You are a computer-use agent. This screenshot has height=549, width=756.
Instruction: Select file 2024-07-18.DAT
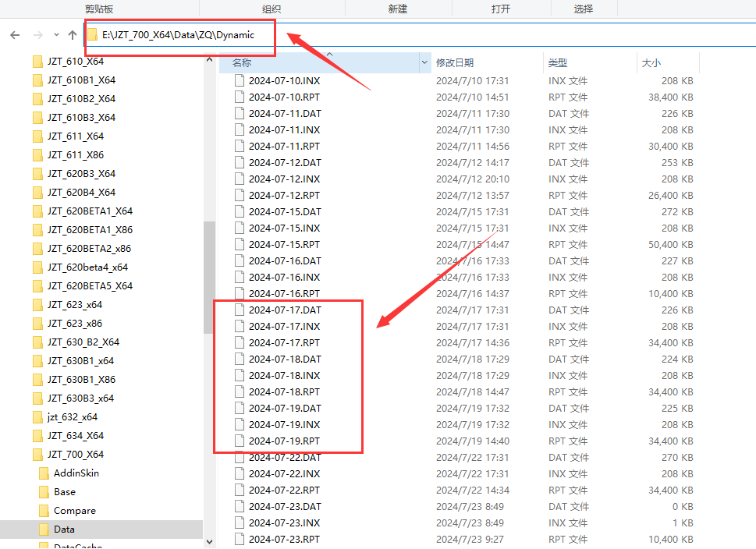pos(285,359)
